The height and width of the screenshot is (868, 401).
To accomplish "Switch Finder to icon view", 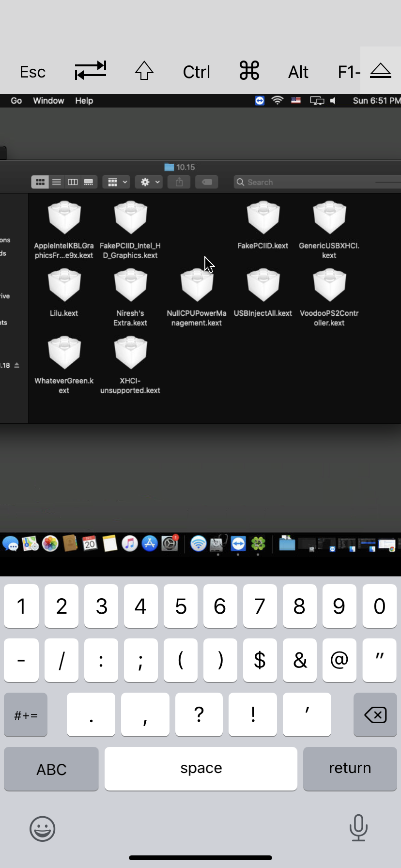I will coord(40,182).
